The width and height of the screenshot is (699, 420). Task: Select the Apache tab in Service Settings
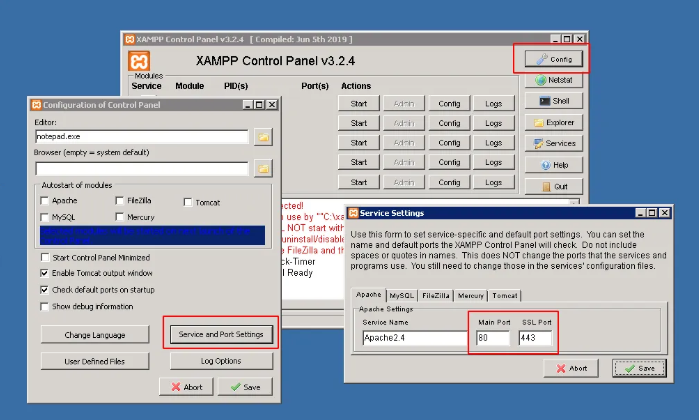(369, 295)
